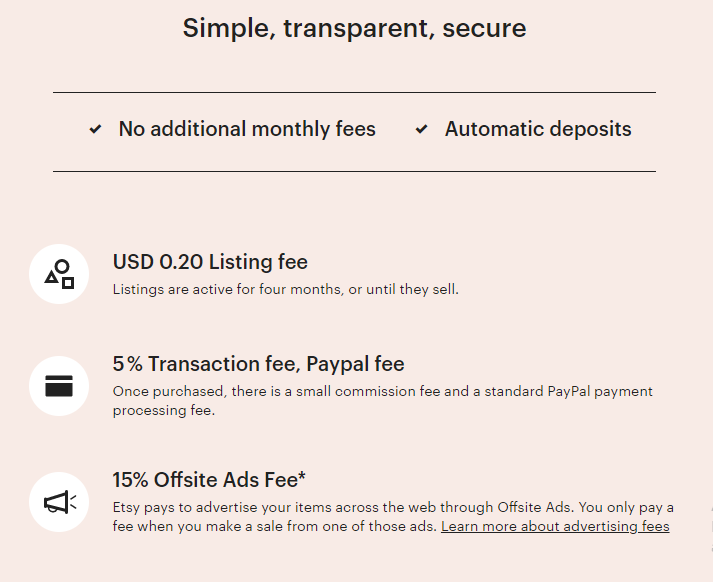Click the white circle around the shapes icon

point(59,274)
